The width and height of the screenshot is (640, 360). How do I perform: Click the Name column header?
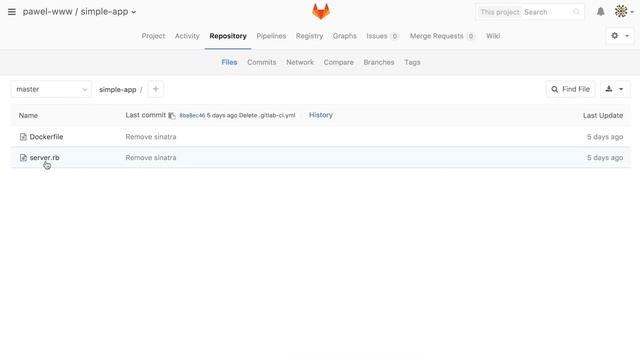click(28, 116)
